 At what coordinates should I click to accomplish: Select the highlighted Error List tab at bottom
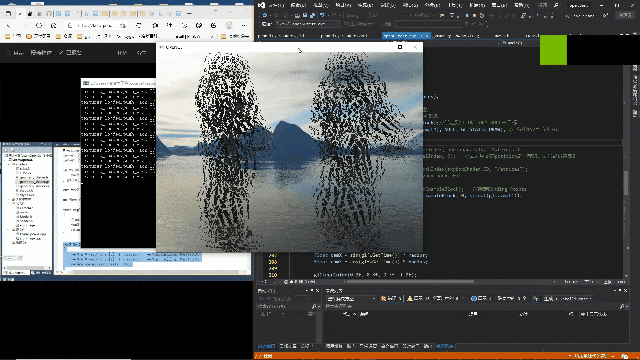click(x=444, y=346)
